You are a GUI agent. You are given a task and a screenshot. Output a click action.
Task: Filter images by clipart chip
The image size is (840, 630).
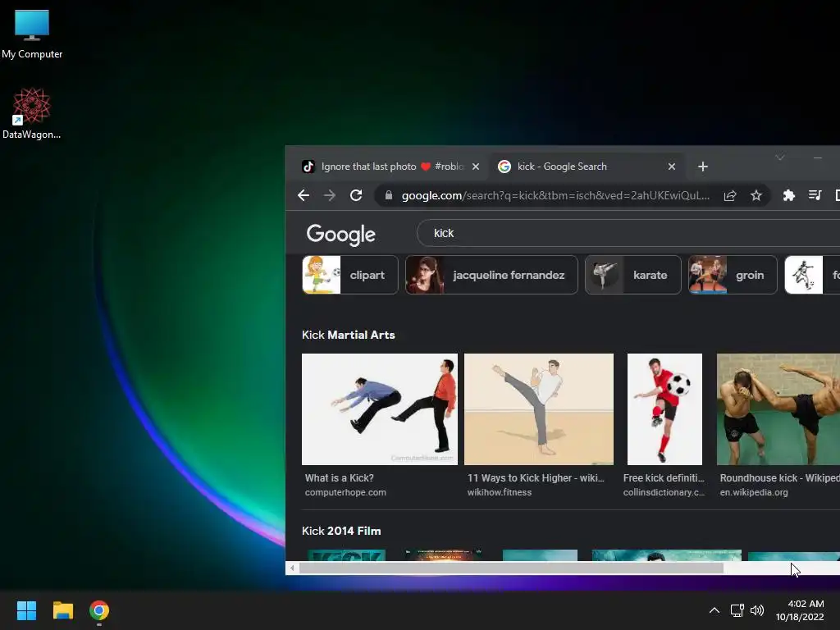click(x=350, y=275)
